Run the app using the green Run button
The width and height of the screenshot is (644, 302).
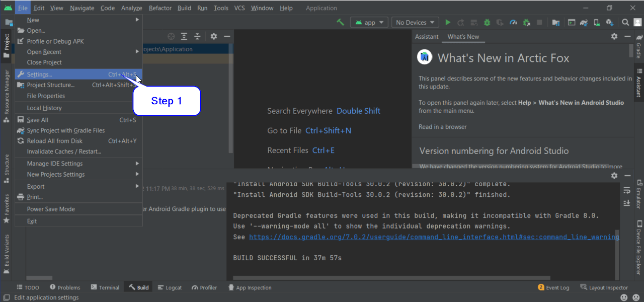pos(448,22)
